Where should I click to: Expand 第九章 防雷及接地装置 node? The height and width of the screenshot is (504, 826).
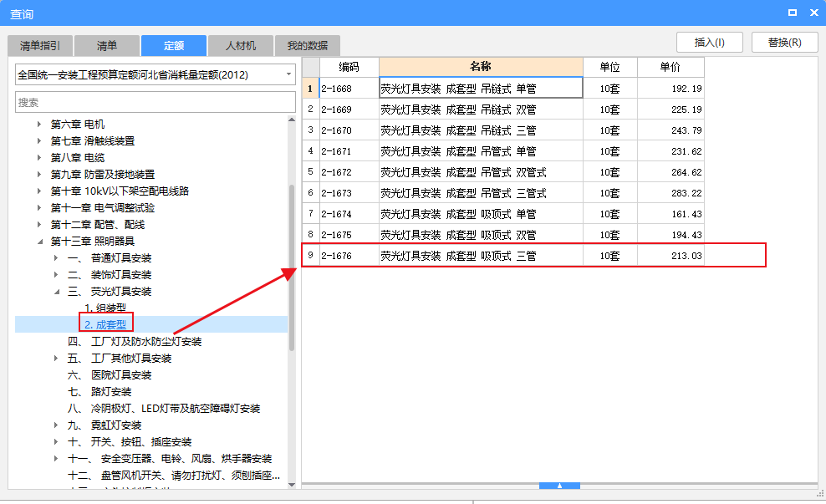tap(39, 175)
